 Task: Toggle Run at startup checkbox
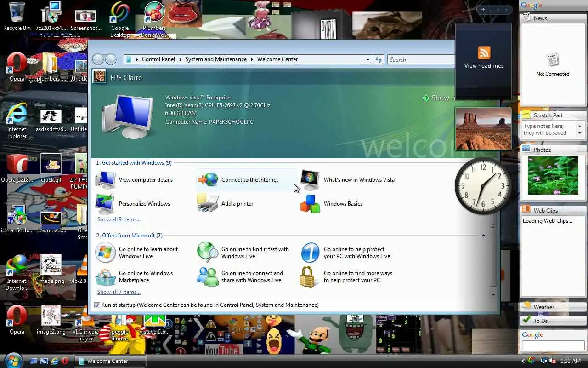97,305
